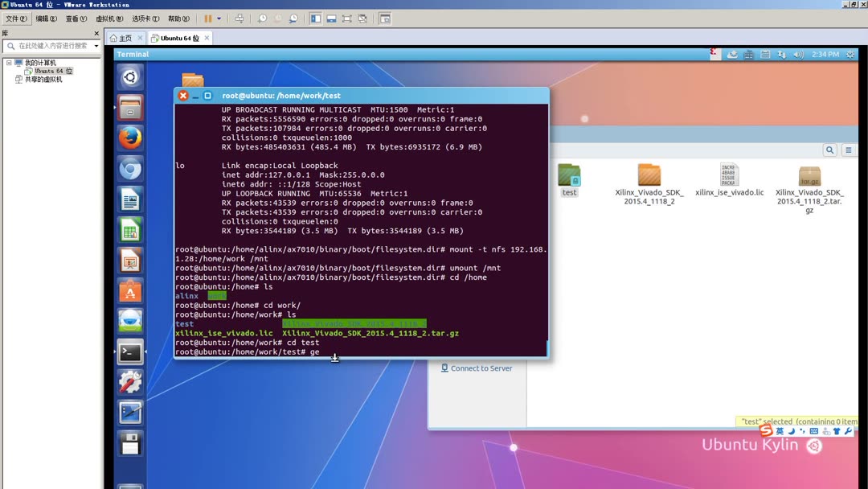Open the Terminal icon in the launcher
The width and height of the screenshot is (868, 489).
coord(130,352)
